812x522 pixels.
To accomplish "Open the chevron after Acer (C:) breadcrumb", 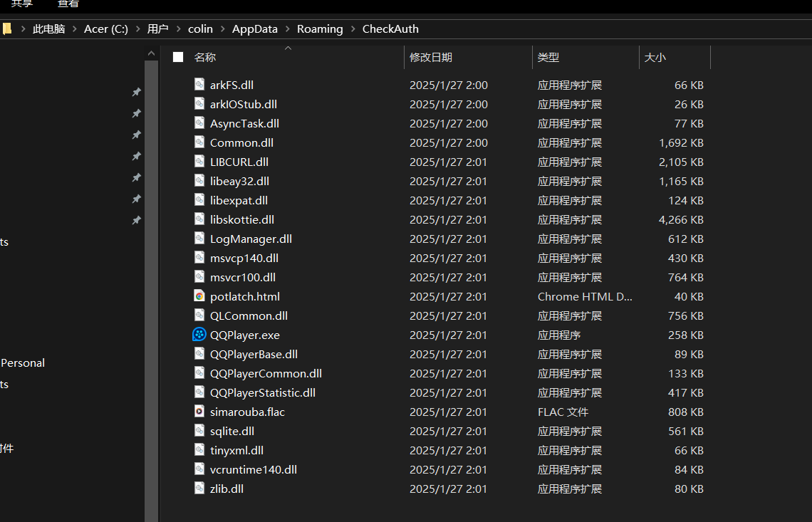I will (x=137, y=29).
